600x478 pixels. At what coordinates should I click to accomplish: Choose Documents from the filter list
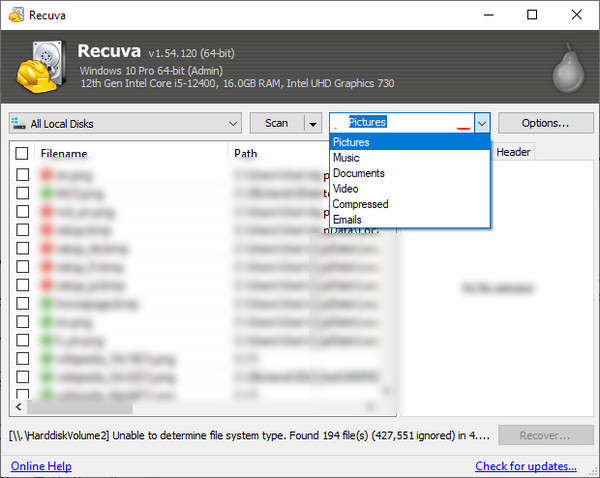click(410, 173)
